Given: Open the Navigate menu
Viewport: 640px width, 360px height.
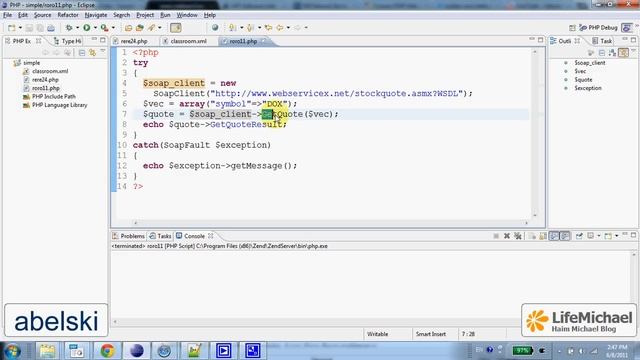Looking at the screenshot, I should pyautogui.click(x=96, y=15).
